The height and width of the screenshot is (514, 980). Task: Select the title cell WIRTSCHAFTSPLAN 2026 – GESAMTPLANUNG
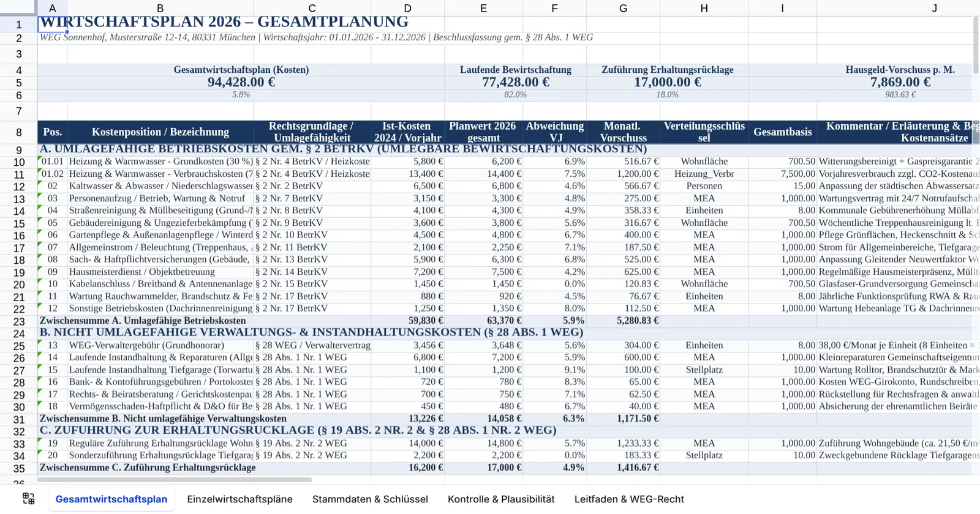tap(224, 22)
